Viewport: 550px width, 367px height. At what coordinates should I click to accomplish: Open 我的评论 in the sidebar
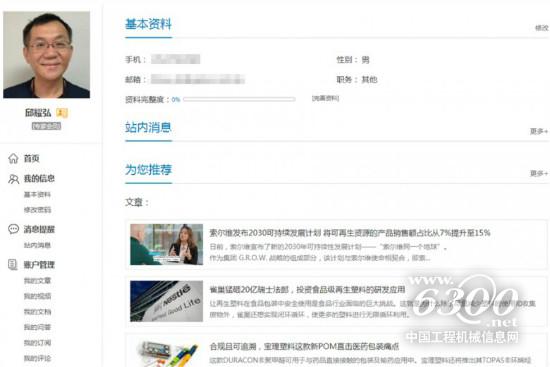37,358
